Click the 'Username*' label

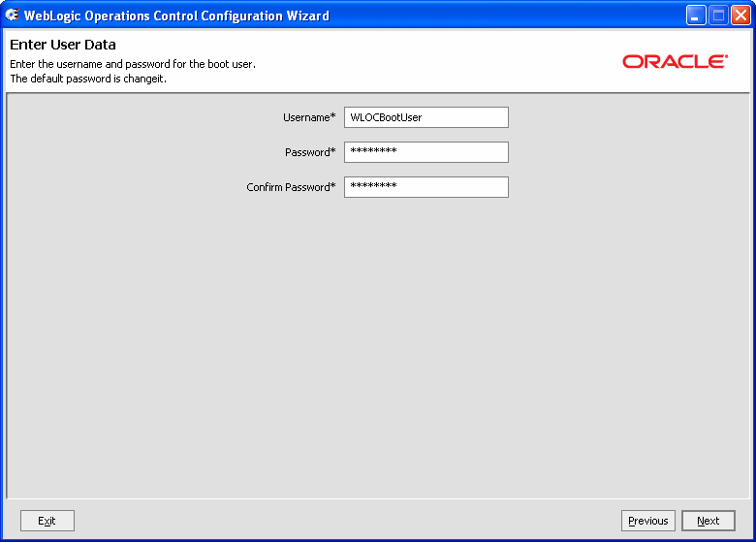coord(309,117)
